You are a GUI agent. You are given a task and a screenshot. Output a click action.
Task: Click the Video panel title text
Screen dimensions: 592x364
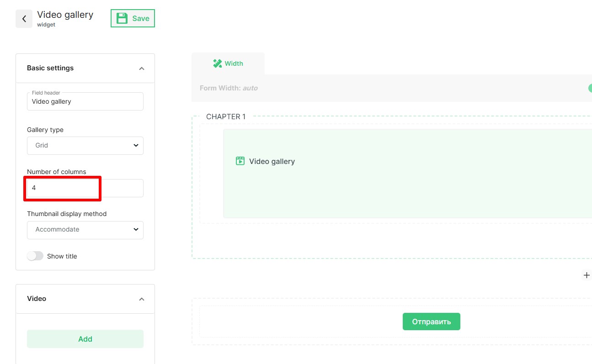coord(37,299)
